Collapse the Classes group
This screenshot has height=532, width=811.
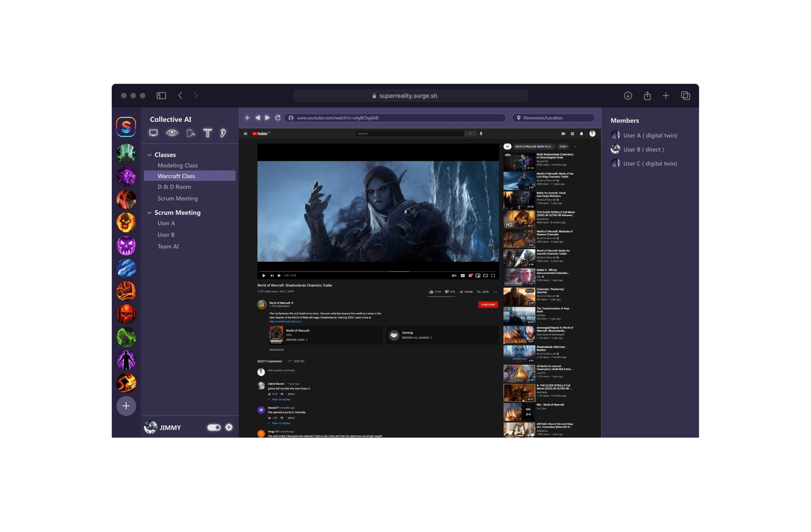149,155
